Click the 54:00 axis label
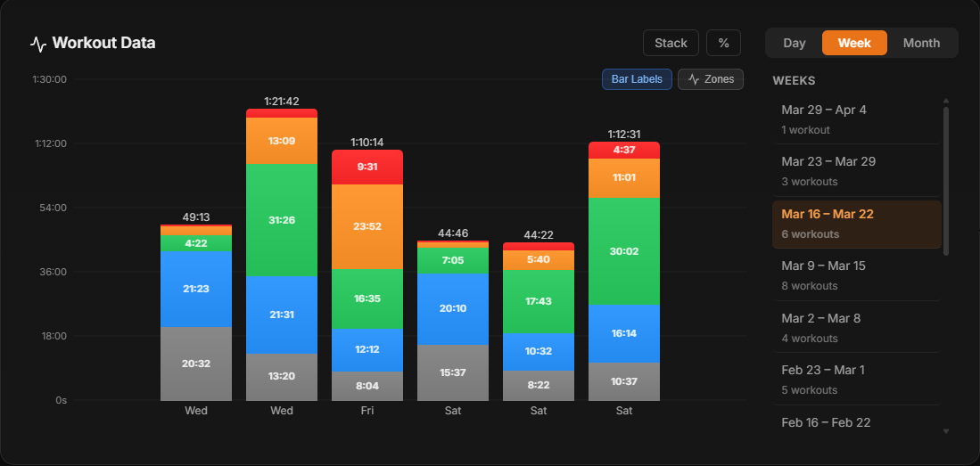The image size is (980, 466). (x=54, y=208)
